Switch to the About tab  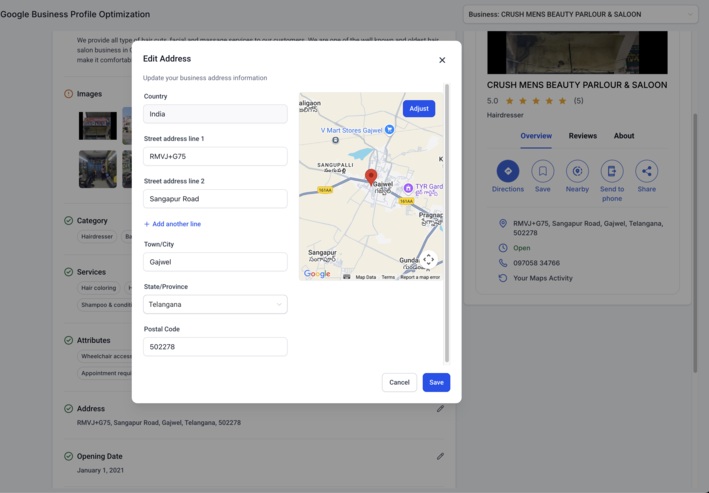(x=624, y=136)
